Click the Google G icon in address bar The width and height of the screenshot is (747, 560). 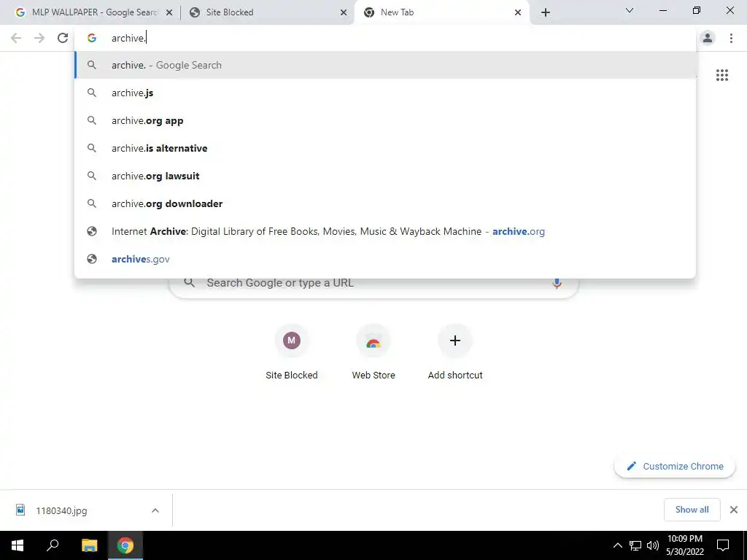pyautogui.click(x=92, y=38)
